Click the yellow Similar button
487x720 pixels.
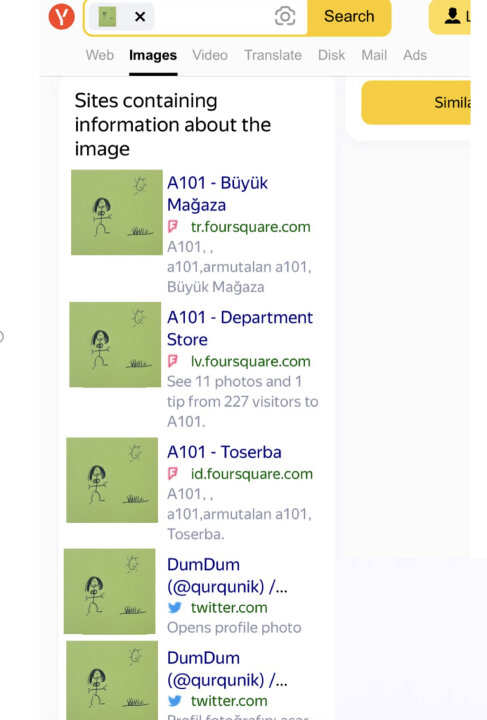(x=416, y=102)
